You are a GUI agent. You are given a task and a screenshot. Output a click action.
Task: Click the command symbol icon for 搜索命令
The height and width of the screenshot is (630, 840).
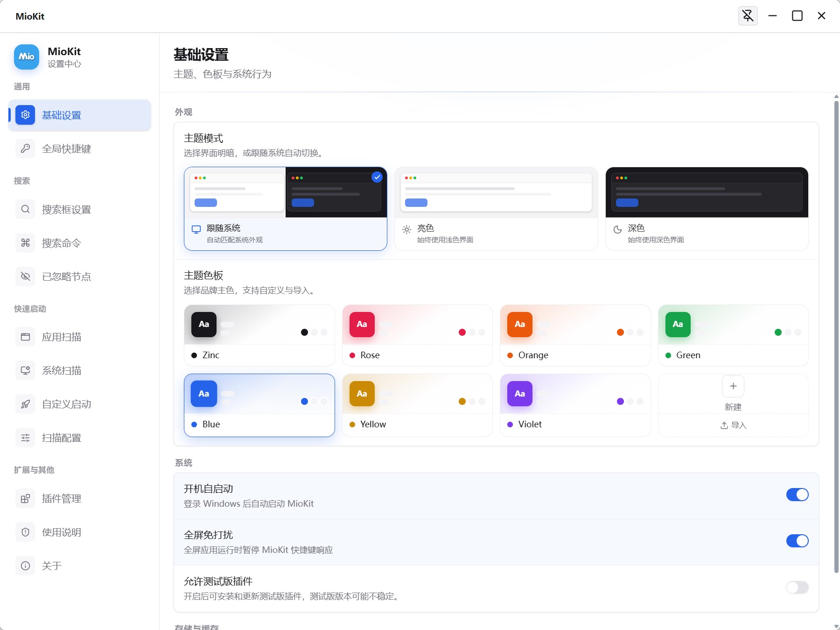pyautogui.click(x=25, y=243)
